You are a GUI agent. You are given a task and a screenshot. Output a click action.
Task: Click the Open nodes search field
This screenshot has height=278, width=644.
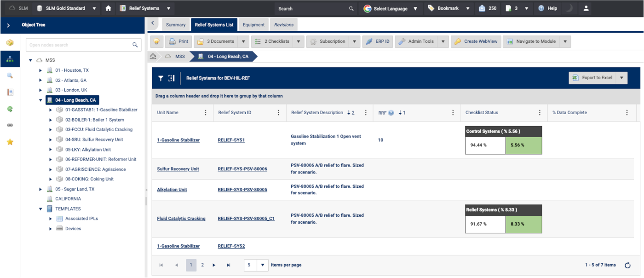click(x=78, y=45)
